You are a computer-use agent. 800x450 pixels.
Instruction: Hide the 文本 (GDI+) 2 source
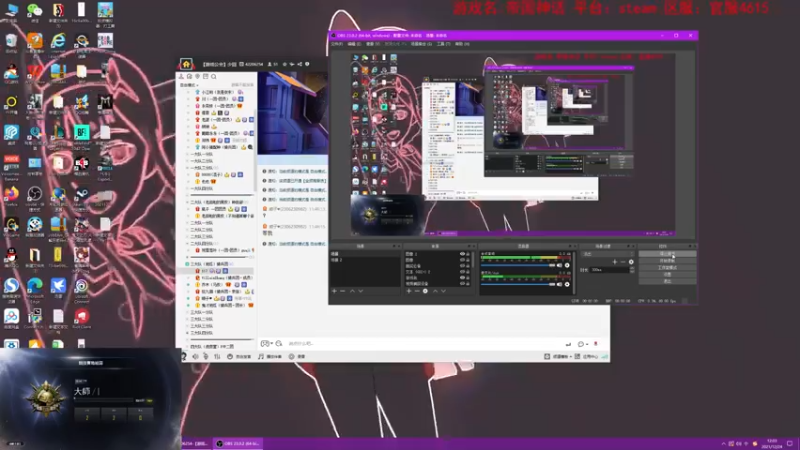462,272
